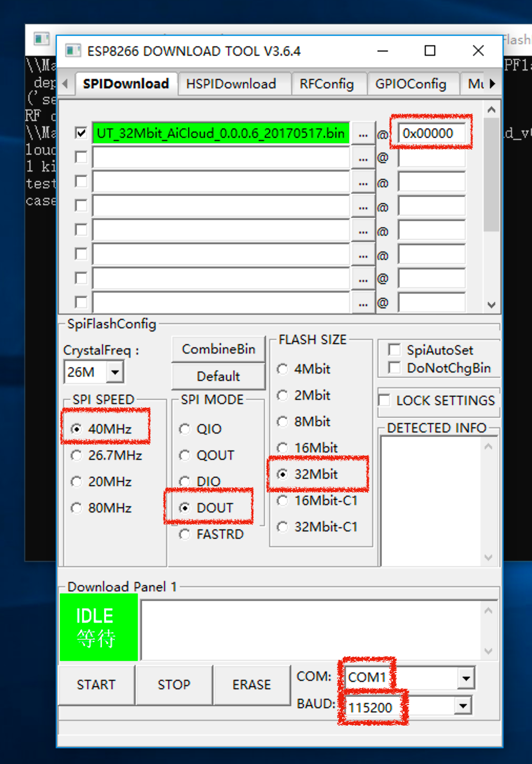
Task: Open the COM port dropdown
Action: click(x=466, y=678)
